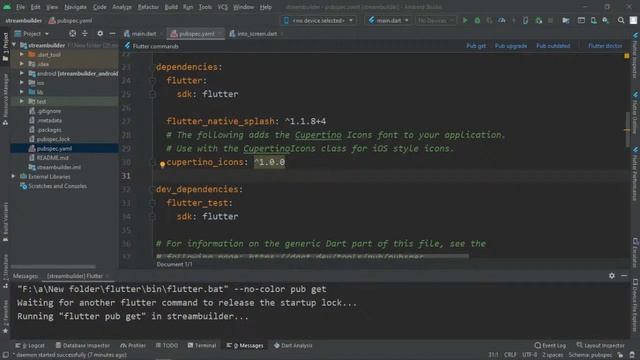Open Messages panel settings gear
640x360 pixels.
click(x=611, y=276)
